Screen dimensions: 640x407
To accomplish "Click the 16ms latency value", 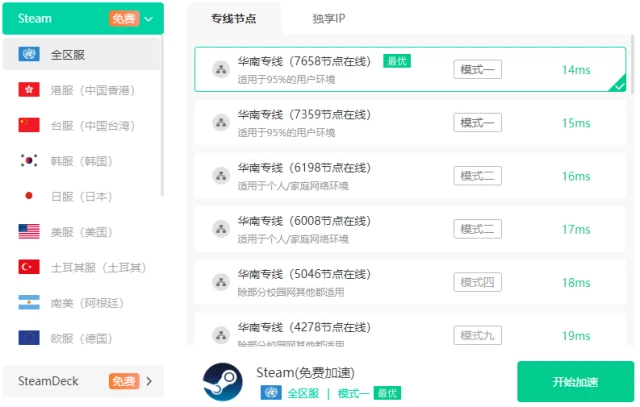I will point(576,176).
